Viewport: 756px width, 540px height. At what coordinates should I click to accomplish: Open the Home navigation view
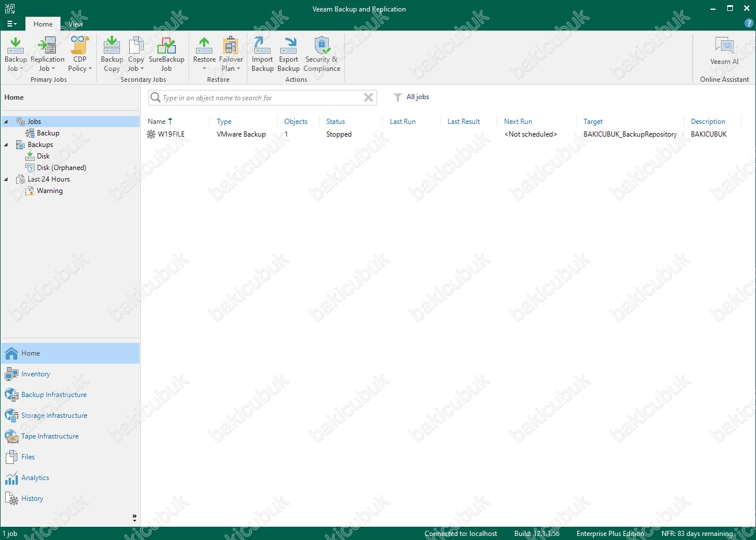(x=70, y=353)
